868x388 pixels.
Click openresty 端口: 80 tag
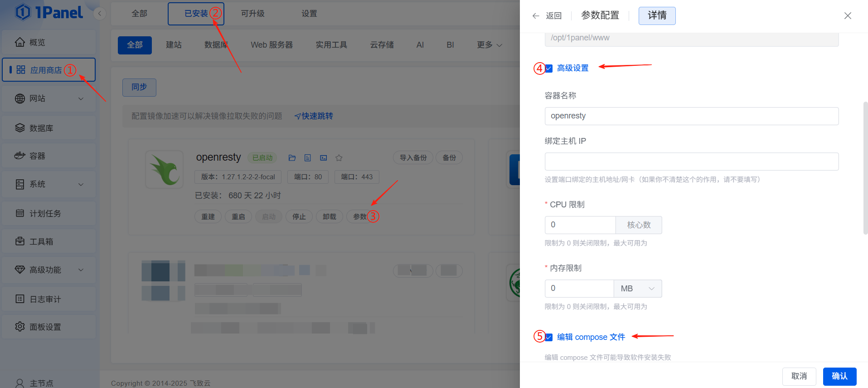pyautogui.click(x=308, y=177)
